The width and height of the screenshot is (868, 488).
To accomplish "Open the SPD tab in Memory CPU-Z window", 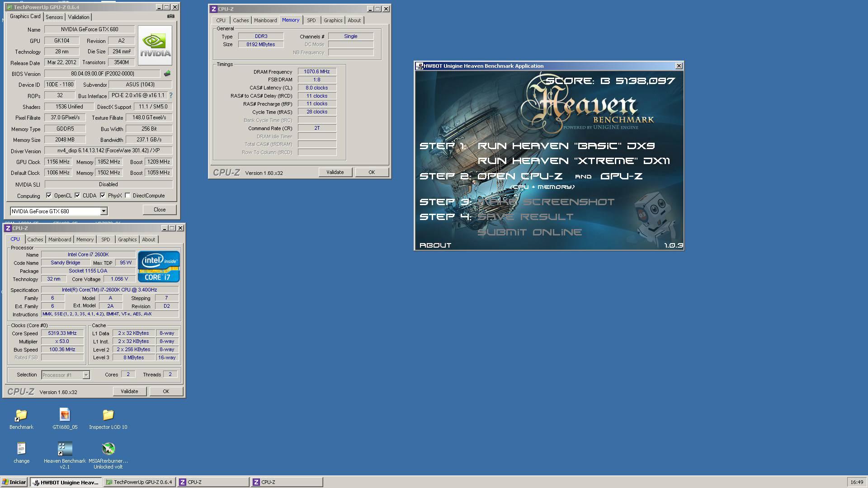I will (311, 20).
